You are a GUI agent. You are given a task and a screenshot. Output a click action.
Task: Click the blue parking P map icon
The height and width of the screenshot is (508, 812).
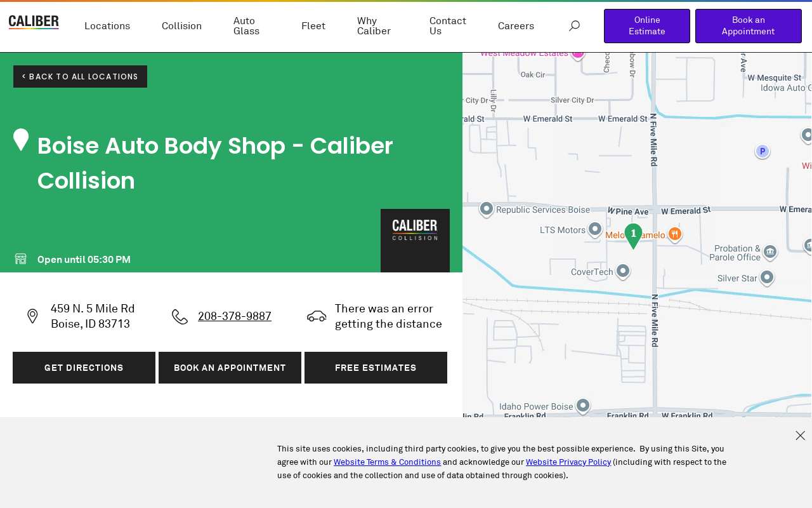click(763, 151)
